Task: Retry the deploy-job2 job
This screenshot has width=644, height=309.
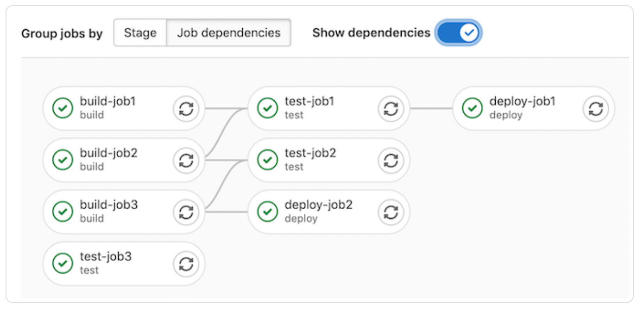Action: click(x=391, y=212)
